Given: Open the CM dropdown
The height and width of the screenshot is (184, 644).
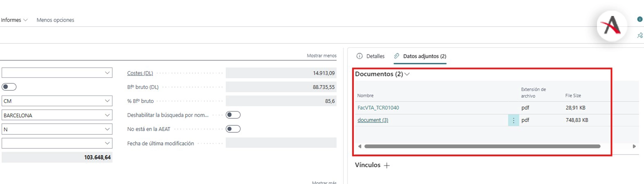Looking at the screenshot, I should pos(57,101).
